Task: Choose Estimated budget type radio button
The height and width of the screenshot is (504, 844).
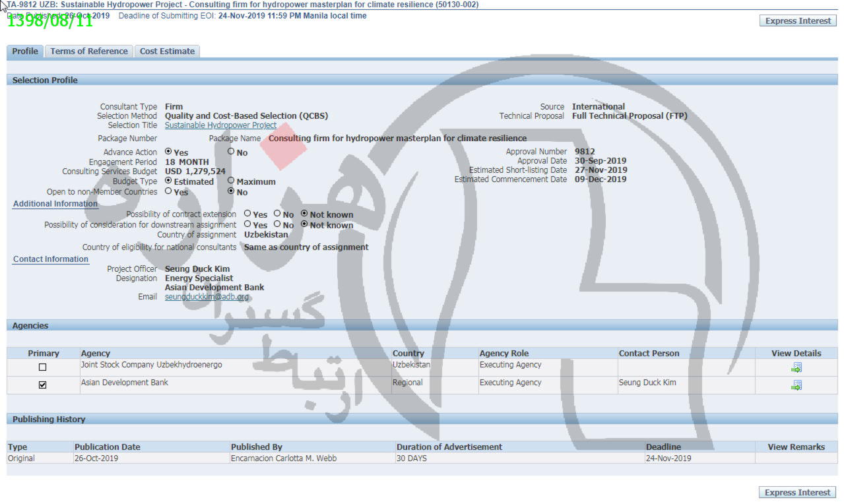Action: click(x=168, y=181)
